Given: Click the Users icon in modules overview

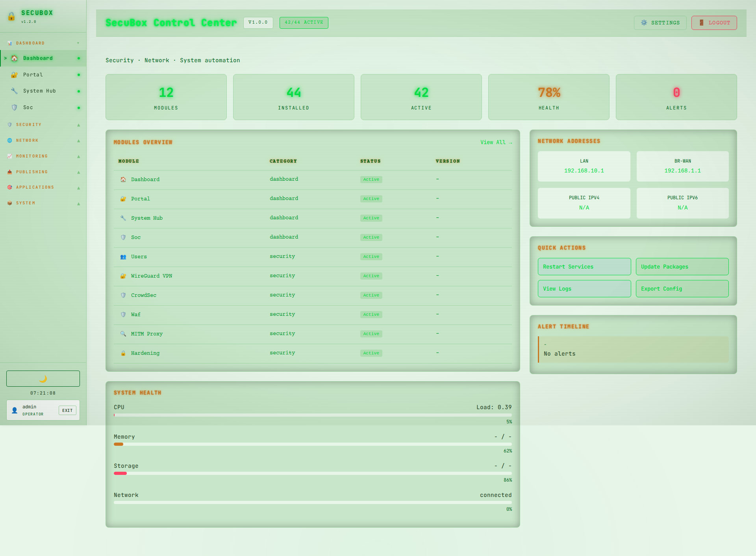Looking at the screenshot, I should tap(123, 256).
